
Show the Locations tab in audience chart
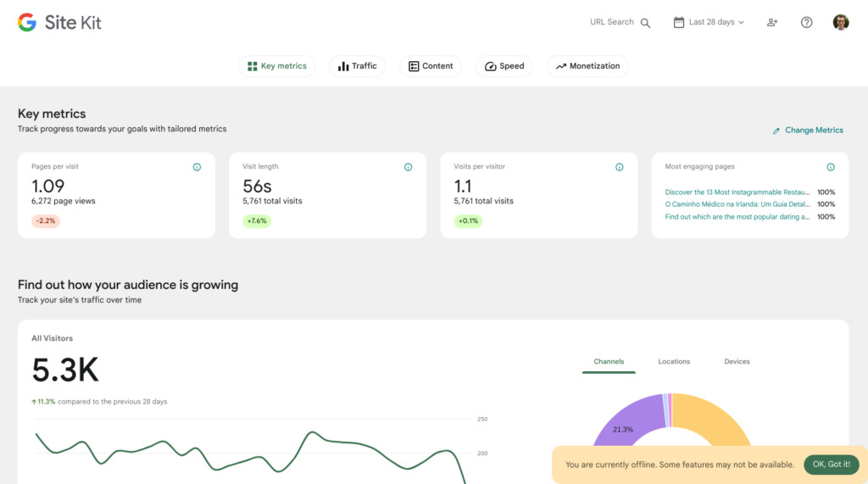(x=674, y=362)
